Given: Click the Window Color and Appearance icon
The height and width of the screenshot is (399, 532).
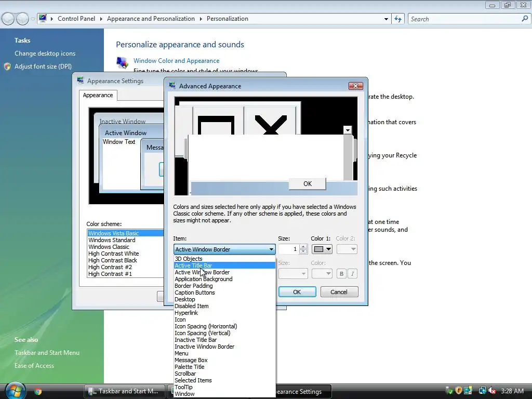Looking at the screenshot, I should point(122,63).
